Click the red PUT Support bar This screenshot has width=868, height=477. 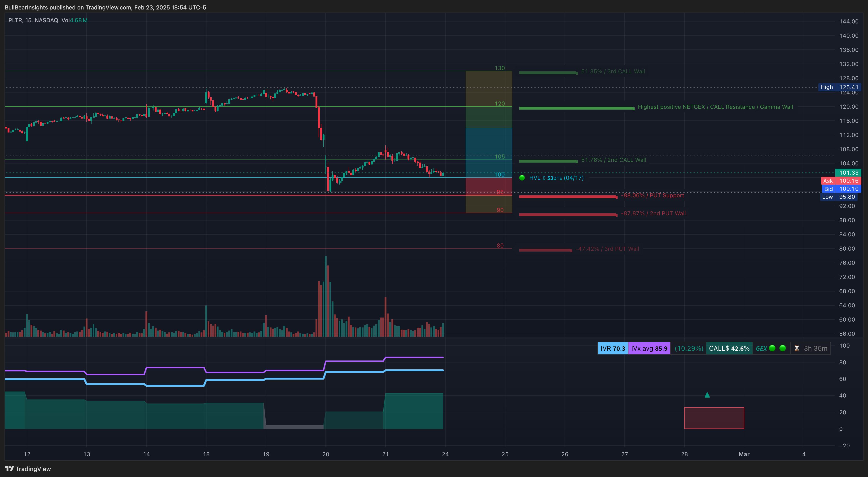point(568,197)
